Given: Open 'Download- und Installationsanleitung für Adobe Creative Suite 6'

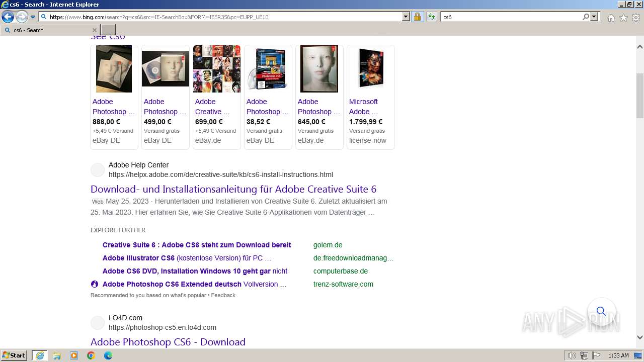Looking at the screenshot, I should pyautogui.click(x=233, y=189).
